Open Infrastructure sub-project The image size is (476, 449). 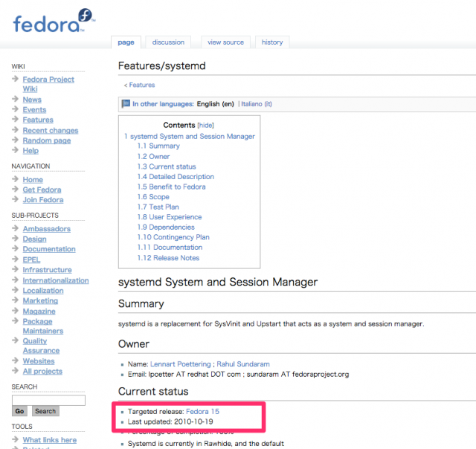tap(47, 270)
